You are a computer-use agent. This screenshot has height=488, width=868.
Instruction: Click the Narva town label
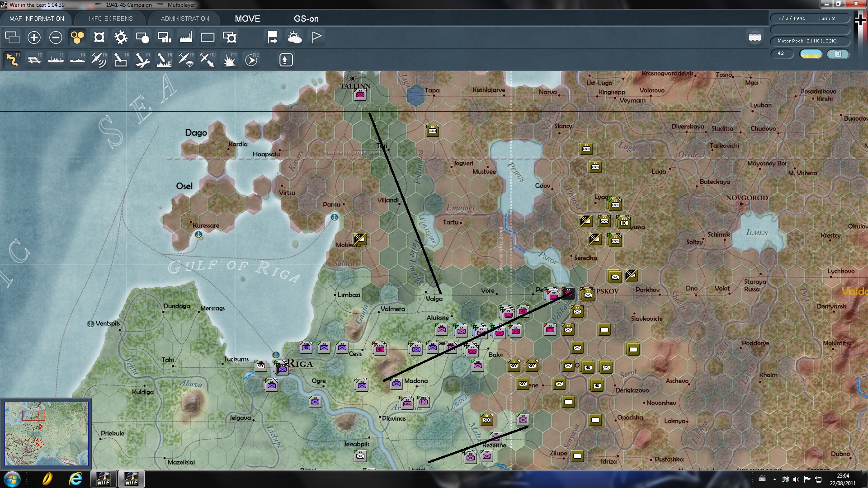pos(547,92)
